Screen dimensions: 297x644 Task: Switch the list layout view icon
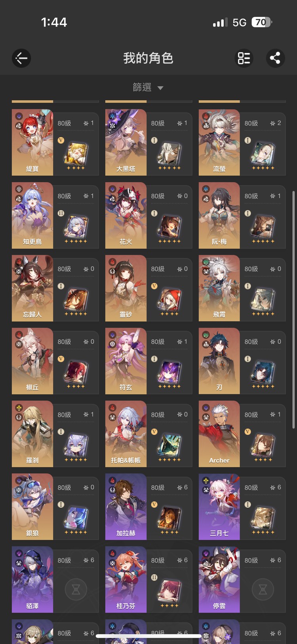[244, 58]
